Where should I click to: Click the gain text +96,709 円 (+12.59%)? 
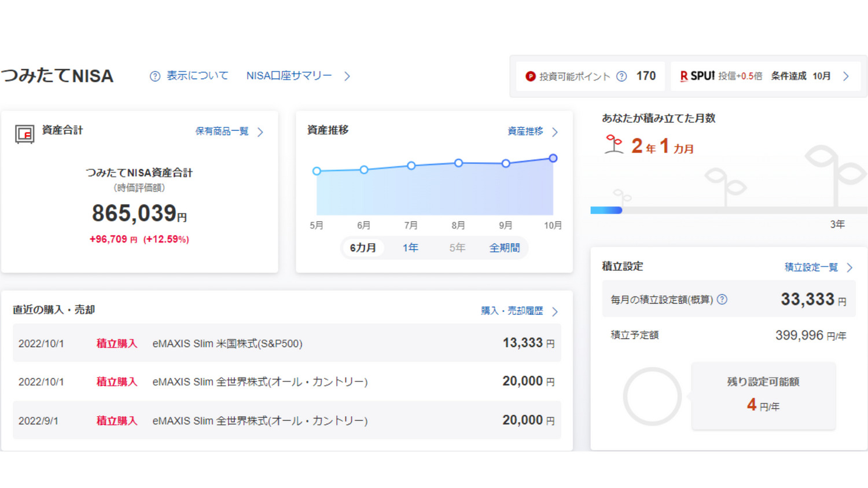[x=139, y=239]
